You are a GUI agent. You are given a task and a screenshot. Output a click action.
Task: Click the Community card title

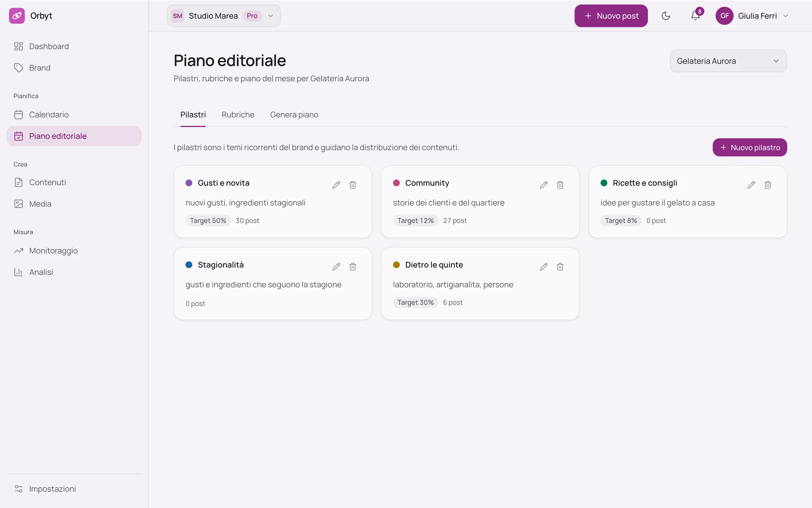tap(427, 183)
